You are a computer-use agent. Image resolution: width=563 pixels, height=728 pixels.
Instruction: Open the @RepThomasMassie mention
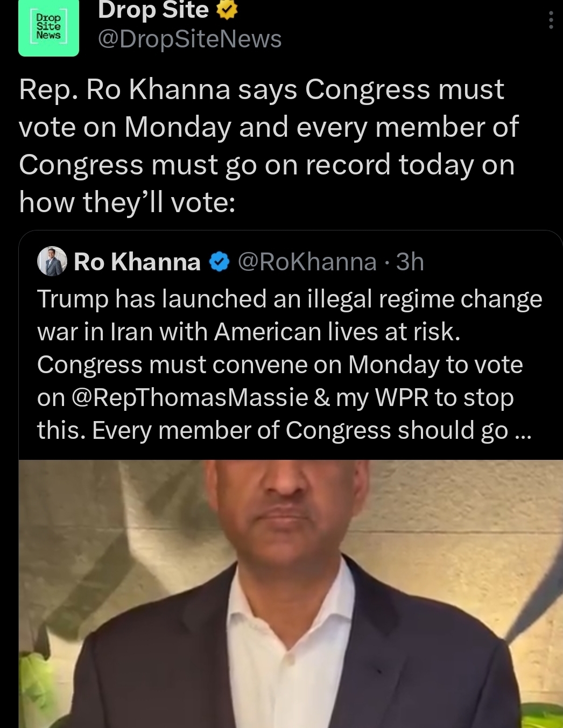pos(189,398)
